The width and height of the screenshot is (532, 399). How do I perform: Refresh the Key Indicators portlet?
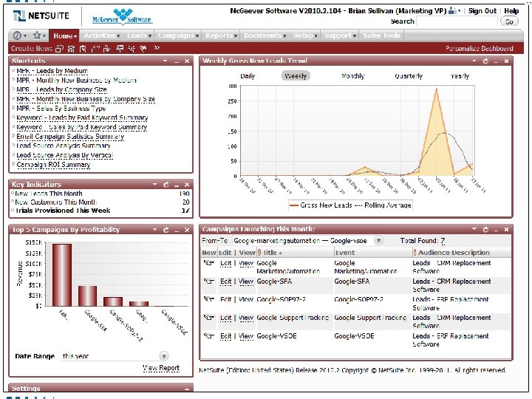pyautogui.click(x=166, y=185)
